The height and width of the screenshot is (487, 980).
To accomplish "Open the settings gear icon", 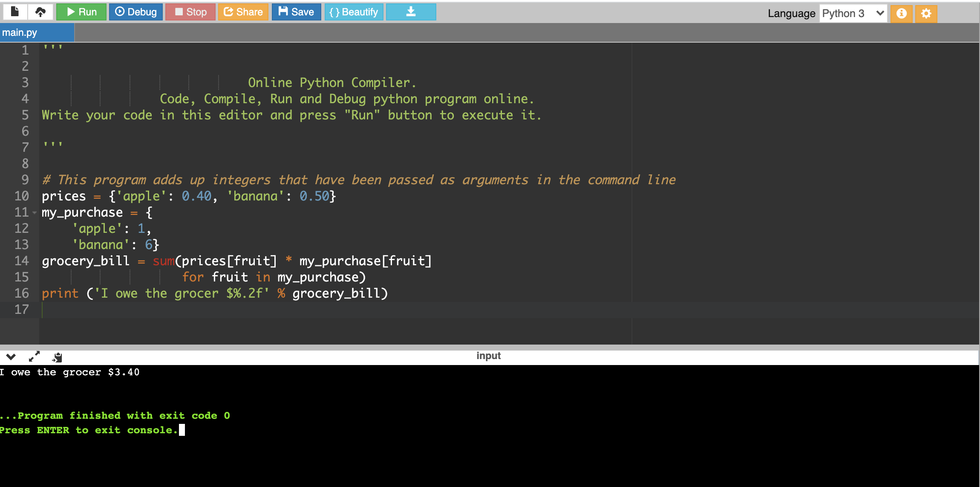I will [926, 14].
